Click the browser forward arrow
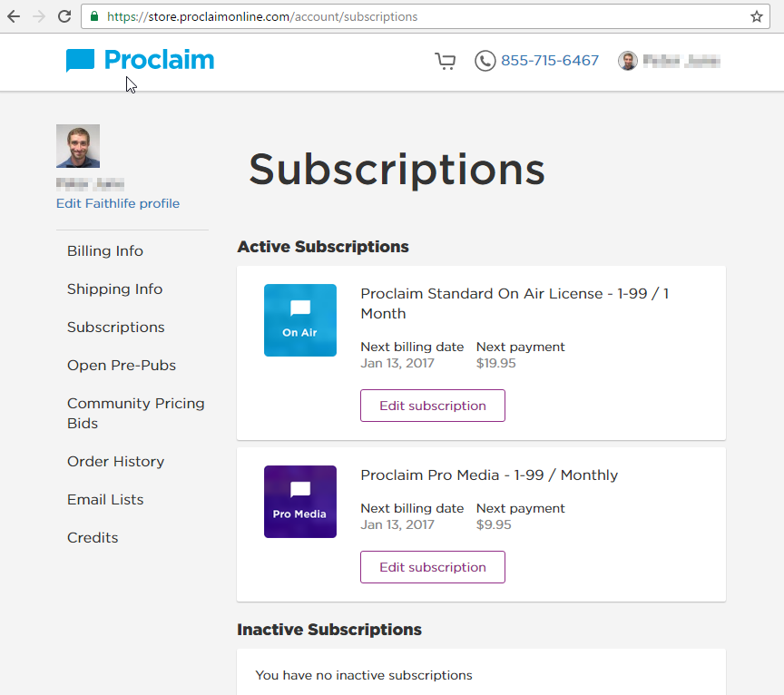The image size is (784, 695). point(39,16)
